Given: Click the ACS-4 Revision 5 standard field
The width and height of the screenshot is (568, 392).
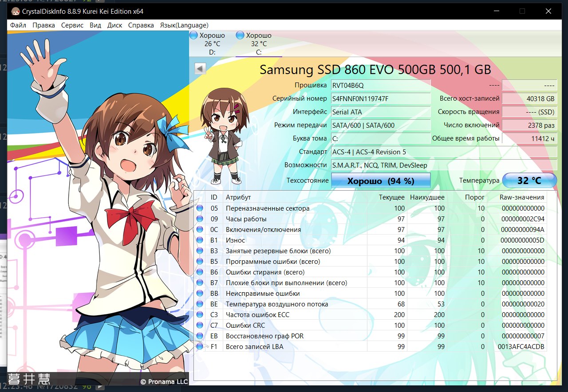Looking at the screenshot, I should [x=444, y=152].
